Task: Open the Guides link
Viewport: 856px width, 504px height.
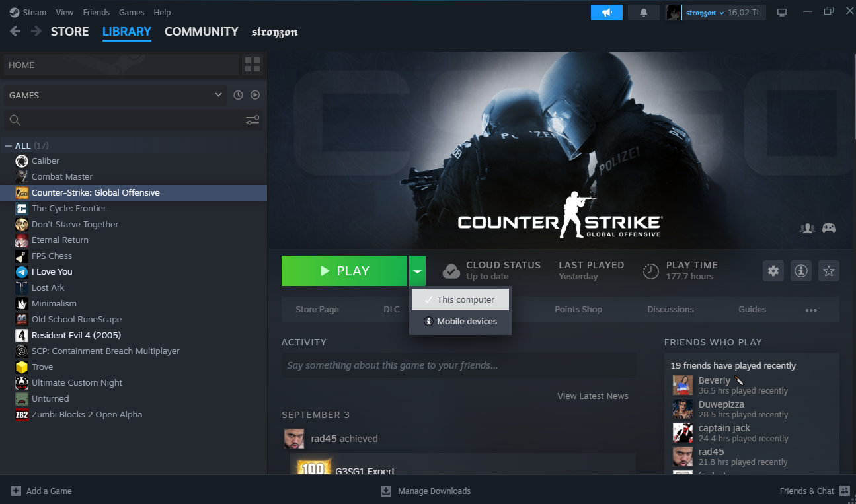Action: tap(752, 309)
